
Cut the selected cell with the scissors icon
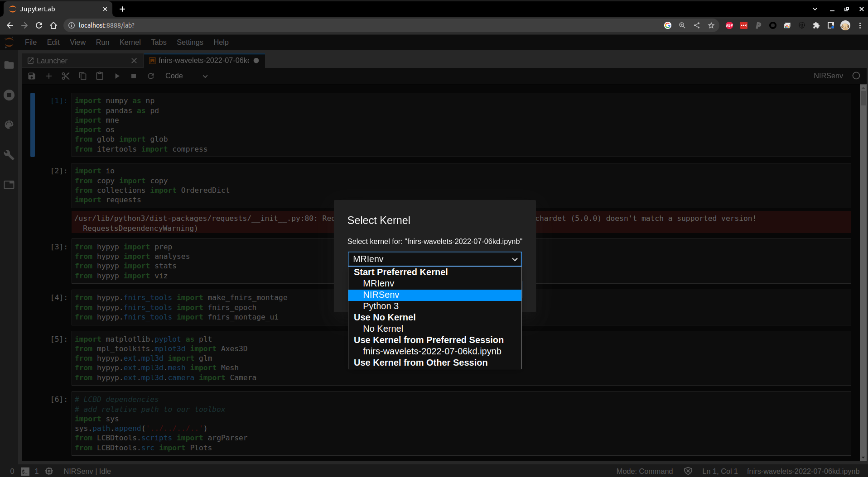tap(66, 76)
